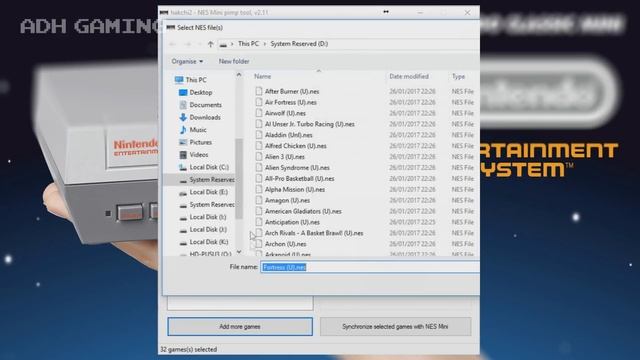Click sidebar scroll up arrow
The height and width of the screenshot is (360, 640).
pyautogui.click(x=239, y=75)
